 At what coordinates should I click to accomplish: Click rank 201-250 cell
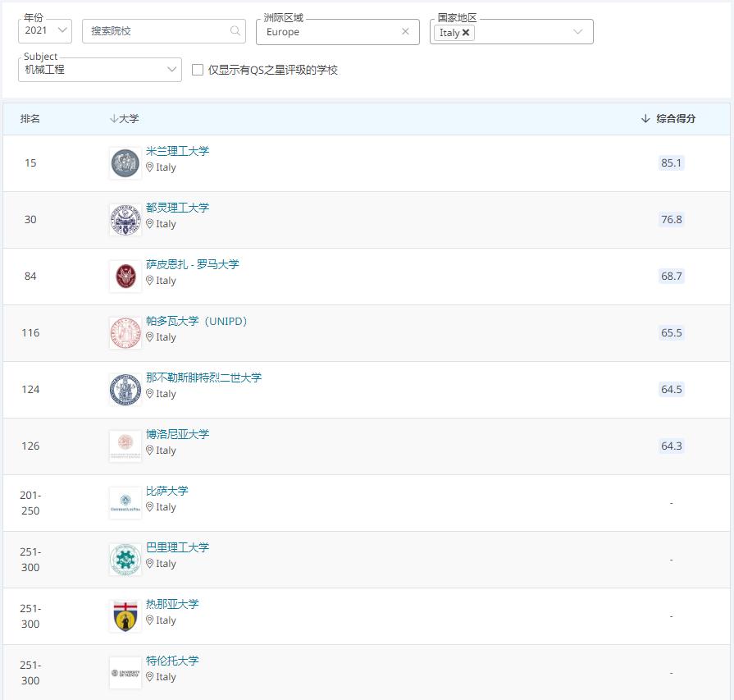(30, 503)
